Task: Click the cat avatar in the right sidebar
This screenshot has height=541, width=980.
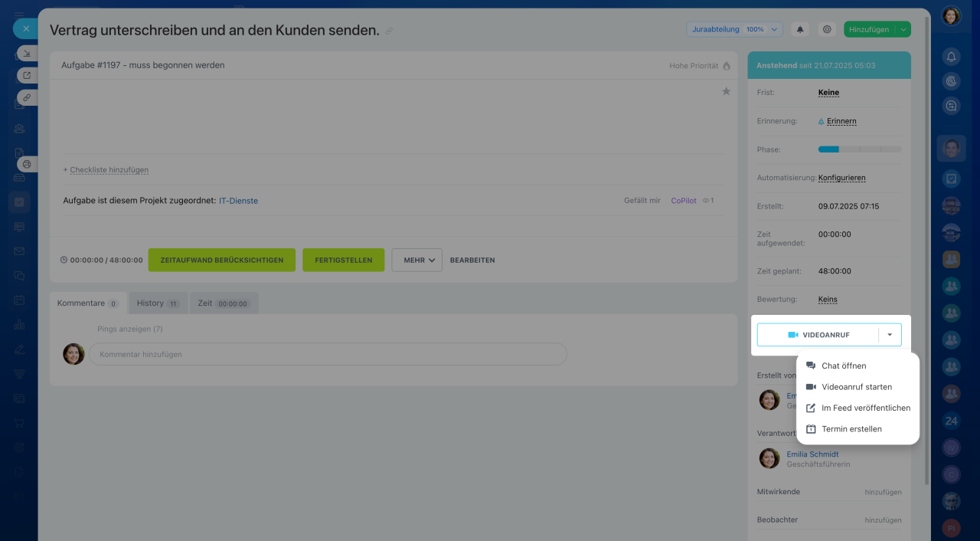Action: coord(951,502)
